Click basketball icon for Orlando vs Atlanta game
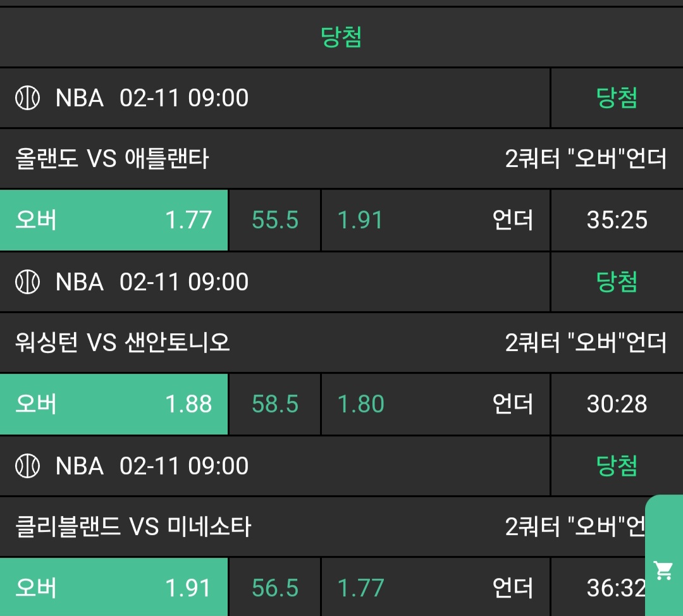Viewport: 683px width, 616px height. click(27, 99)
